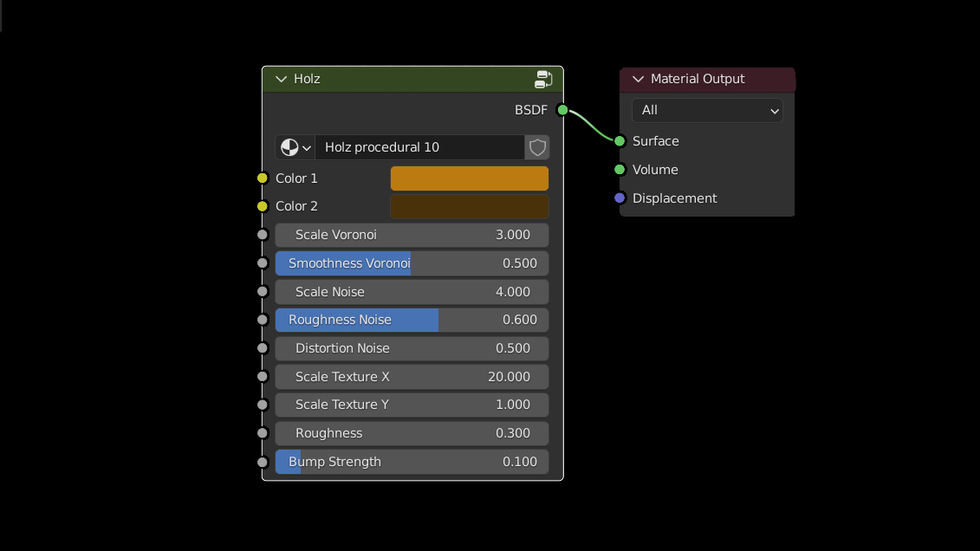This screenshot has height=551, width=980.
Task: Click the Holz procedural 10 name field
Action: (x=419, y=147)
